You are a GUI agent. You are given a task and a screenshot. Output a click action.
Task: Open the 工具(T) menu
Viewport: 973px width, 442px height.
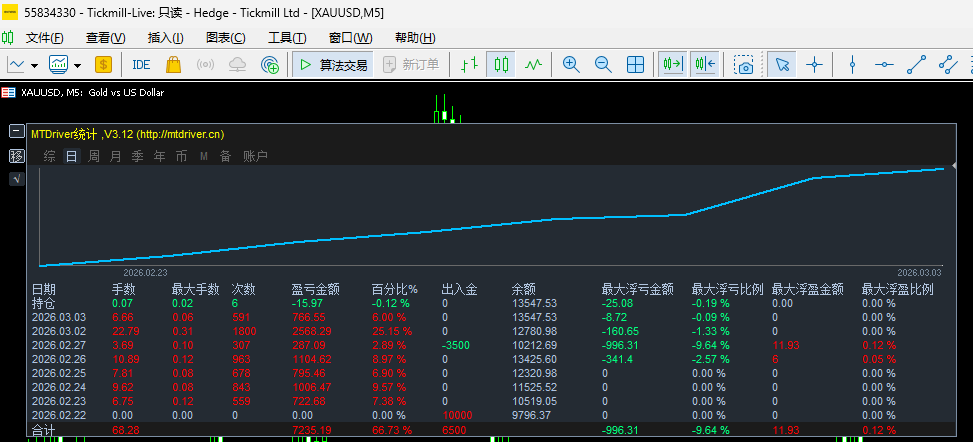point(287,38)
